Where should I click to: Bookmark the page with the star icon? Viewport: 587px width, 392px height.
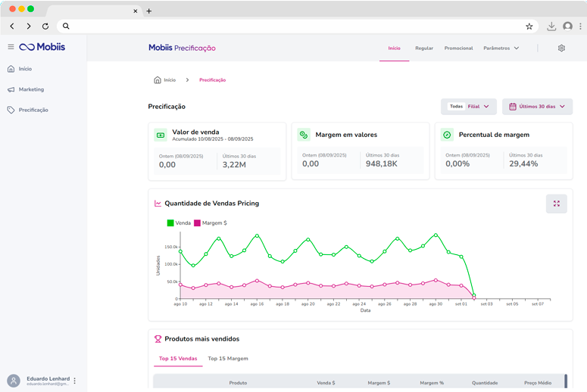click(x=529, y=26)
